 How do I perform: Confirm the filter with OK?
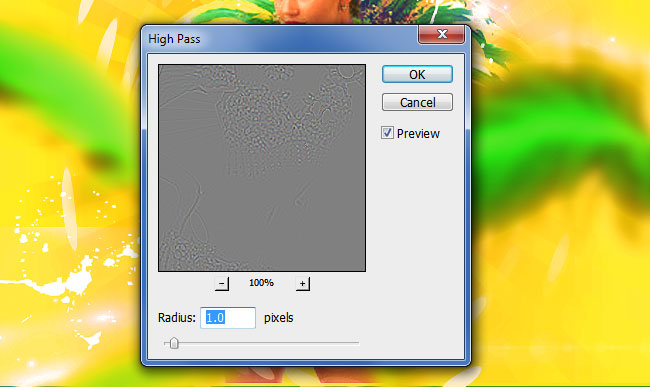(417, 74)
